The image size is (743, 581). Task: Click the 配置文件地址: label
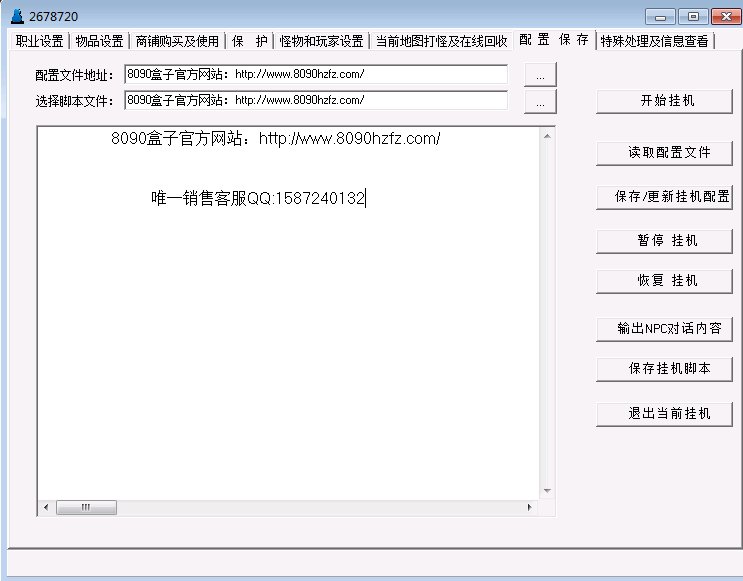click(x=74, y=75)
